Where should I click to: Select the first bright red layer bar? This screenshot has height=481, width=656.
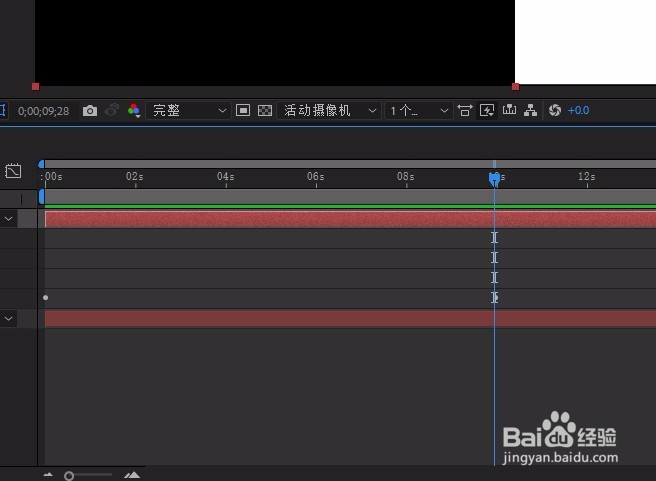[x=350, y=219]
